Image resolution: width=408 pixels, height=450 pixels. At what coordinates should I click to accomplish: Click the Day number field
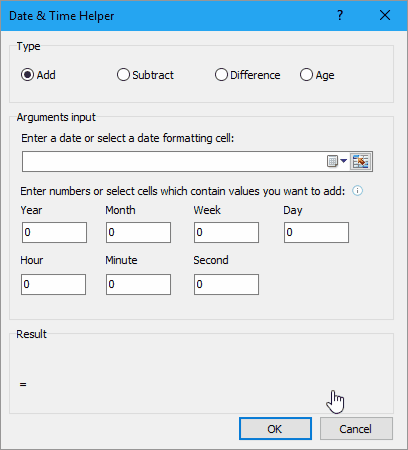[316, 232]
